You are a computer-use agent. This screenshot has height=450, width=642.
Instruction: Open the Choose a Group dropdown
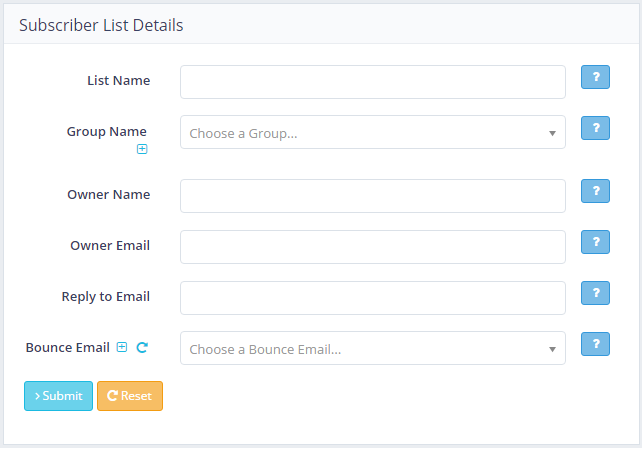(372, 132)
